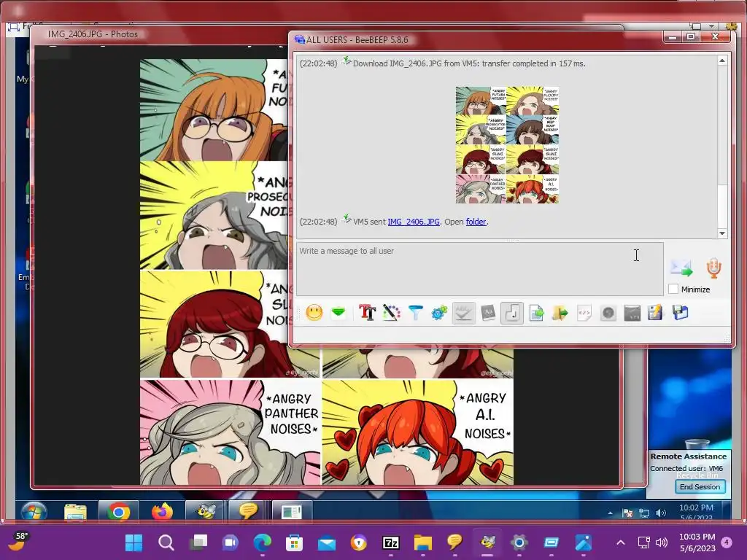The width and height of the screenshot is (747, 560).
Task: Open Task View on Windows 11 taskbar
Action: 198,542
